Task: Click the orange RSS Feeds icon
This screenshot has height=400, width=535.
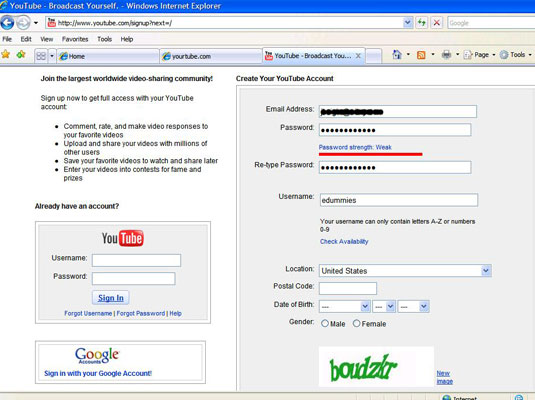Action: 421,55
